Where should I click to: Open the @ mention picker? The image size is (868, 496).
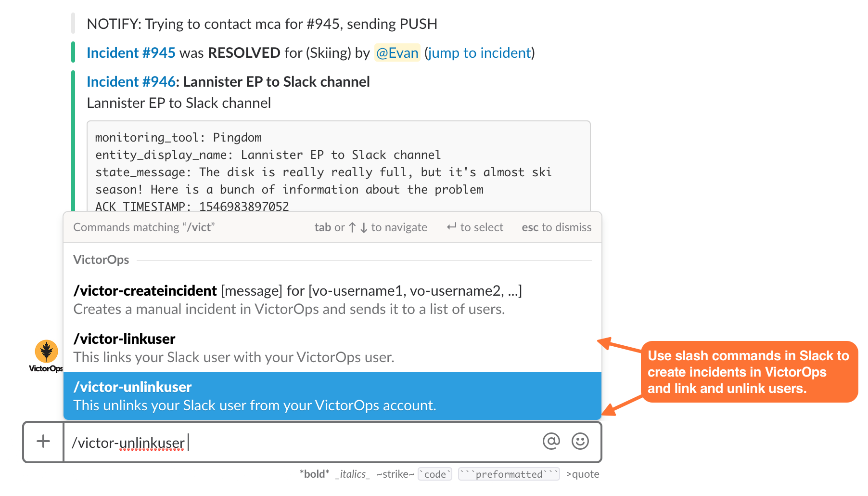tap(551, 441)
